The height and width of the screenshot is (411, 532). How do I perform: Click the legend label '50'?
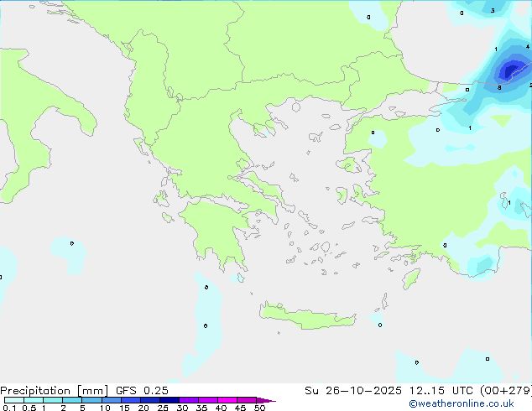point(259,408)
